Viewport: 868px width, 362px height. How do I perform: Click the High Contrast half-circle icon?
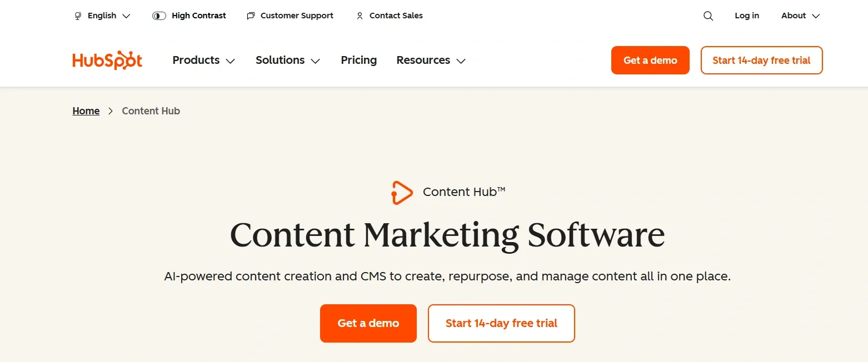(x=158, y=16)
